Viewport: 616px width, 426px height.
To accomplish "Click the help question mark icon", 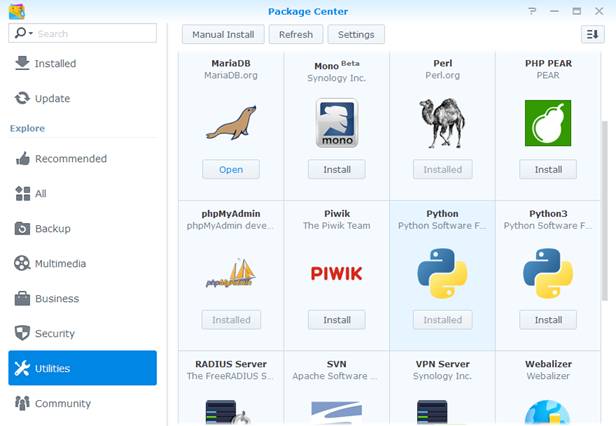I will click(532, 11).
